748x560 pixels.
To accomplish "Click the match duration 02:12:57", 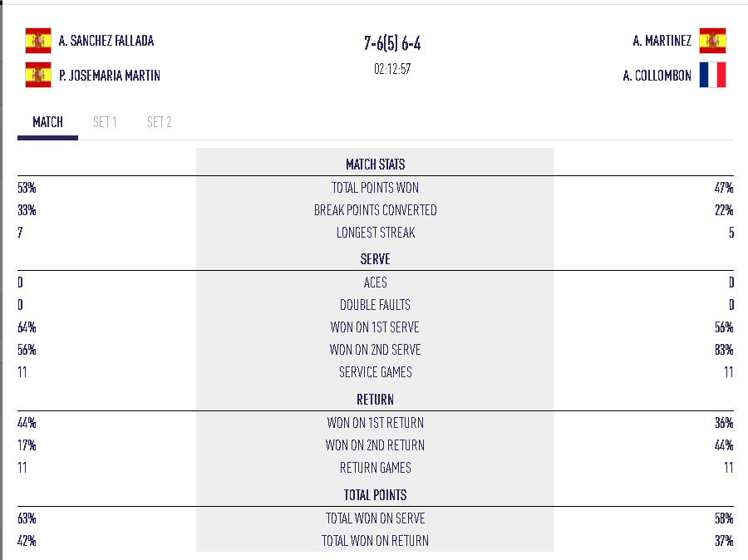I will point(392,69).
